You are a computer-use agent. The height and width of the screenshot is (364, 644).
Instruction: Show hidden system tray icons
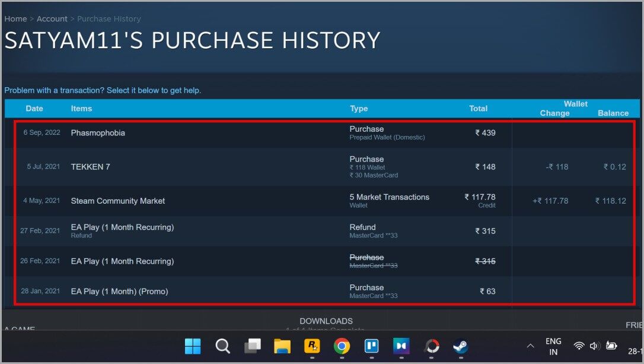531,346
